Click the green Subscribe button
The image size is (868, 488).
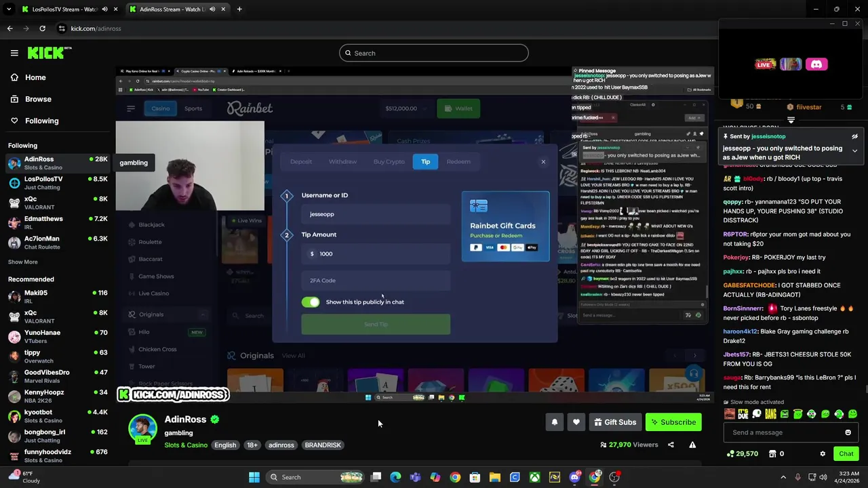point(673,422)
